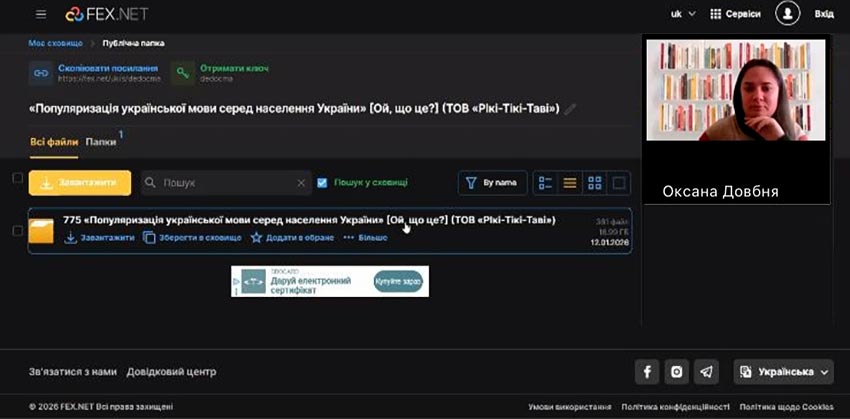This screenshot has height=419, width=850.
Task: Open the uk language dropdown in the header
Action: tap(683, 14)
